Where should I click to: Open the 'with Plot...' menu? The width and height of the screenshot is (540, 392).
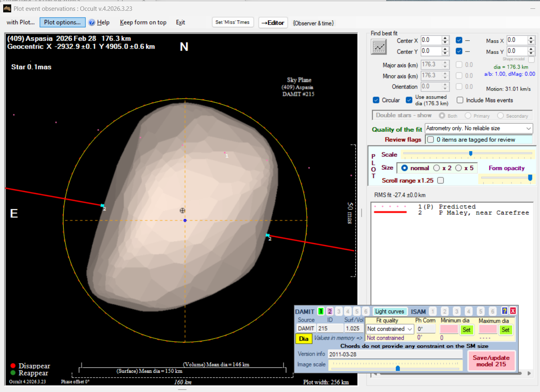20,22
